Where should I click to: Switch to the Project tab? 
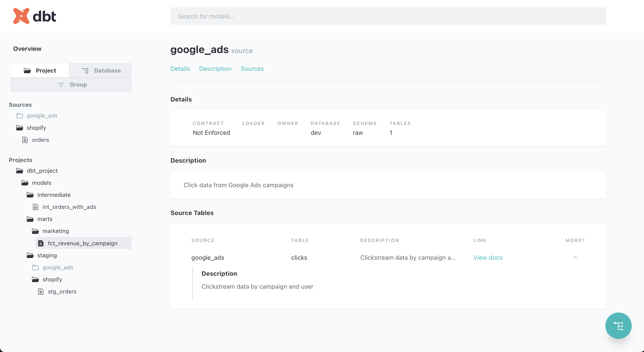(x=40, y=70)
